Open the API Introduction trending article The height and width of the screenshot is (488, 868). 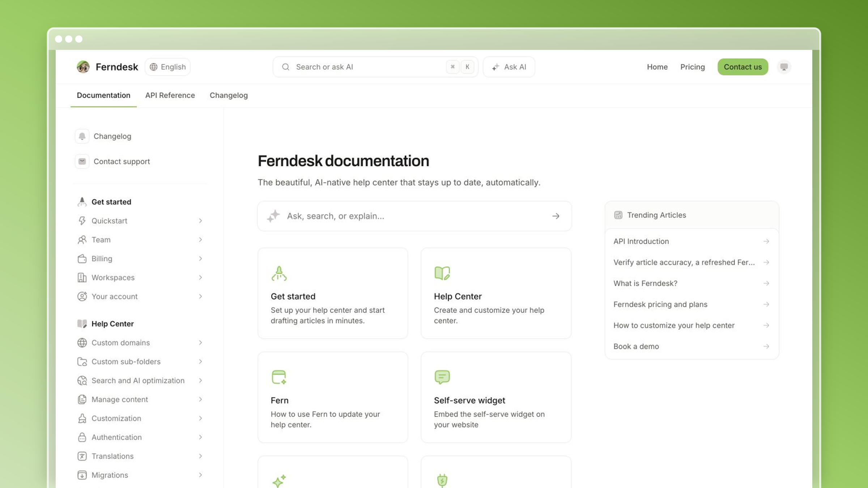click(692, 241)
